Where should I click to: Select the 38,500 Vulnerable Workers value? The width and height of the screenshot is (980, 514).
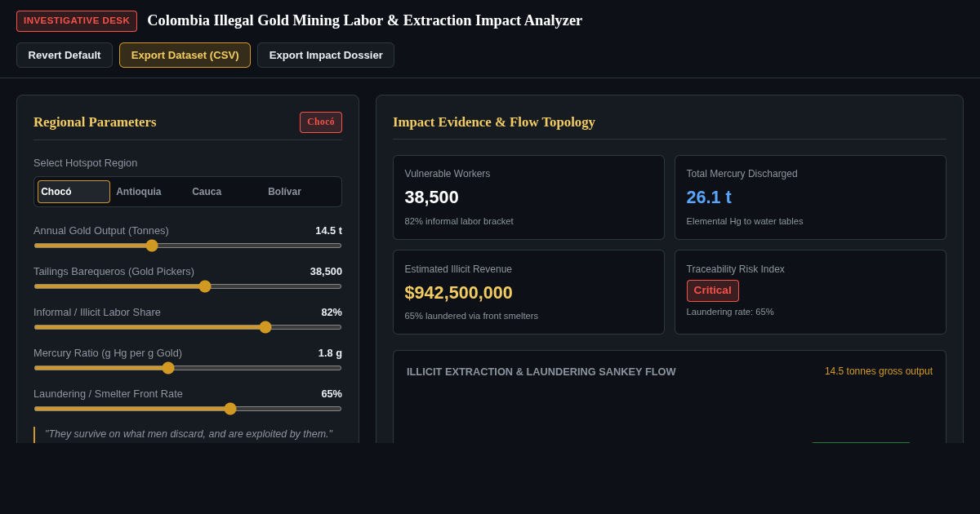(431, 197)
